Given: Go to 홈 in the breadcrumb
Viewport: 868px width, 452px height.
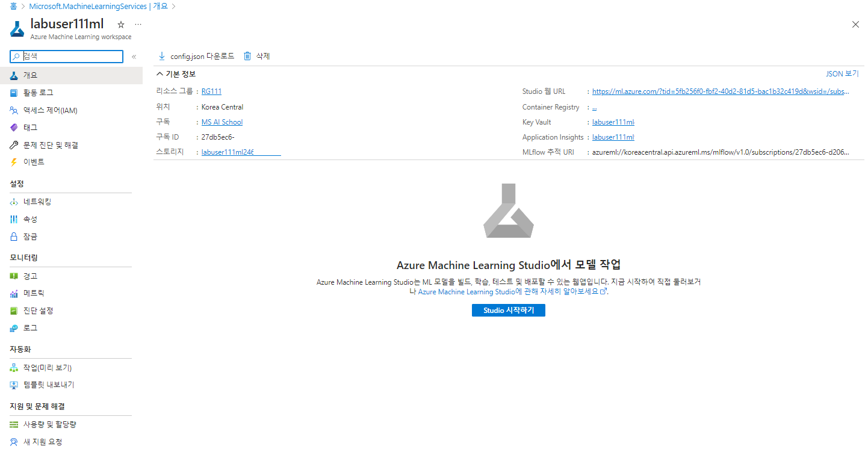Looking at the screenshot, I should [x=13, y=6].
